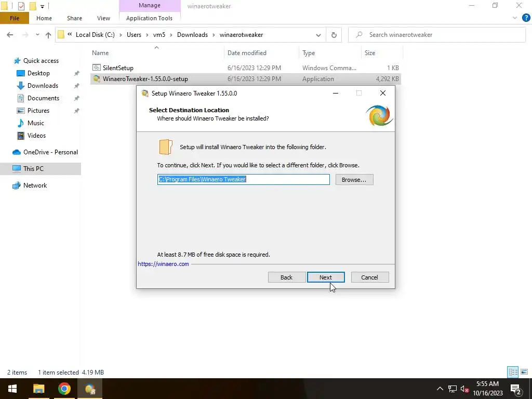Cancel the Winaero Tweaker setup
Image resolution: width=532 pixels, height=399 pixels.
(x=369, y=277)
